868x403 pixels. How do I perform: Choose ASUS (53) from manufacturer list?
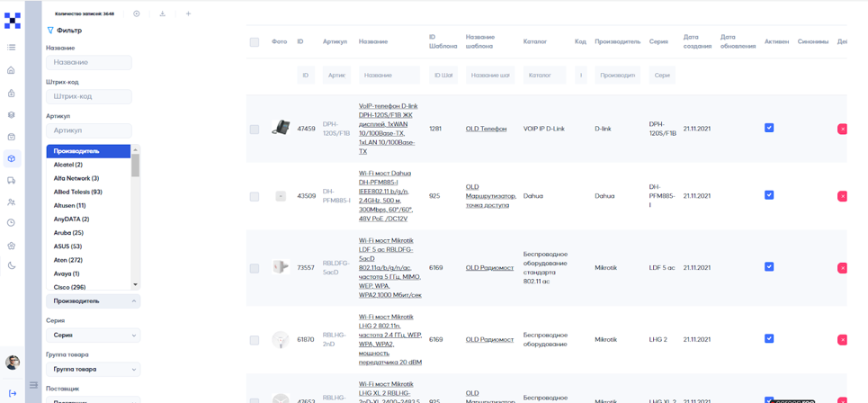[88, 246]
